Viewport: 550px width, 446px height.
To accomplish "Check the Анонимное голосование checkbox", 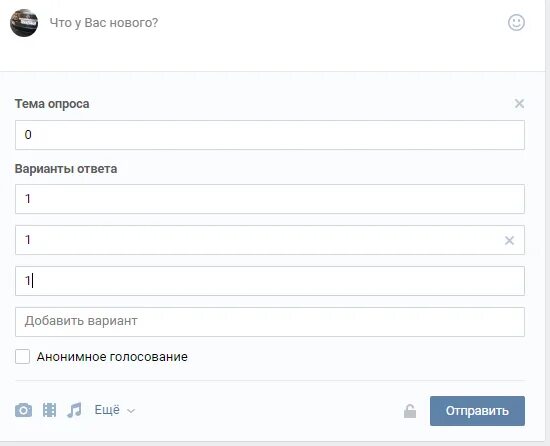I will point(22,357).
